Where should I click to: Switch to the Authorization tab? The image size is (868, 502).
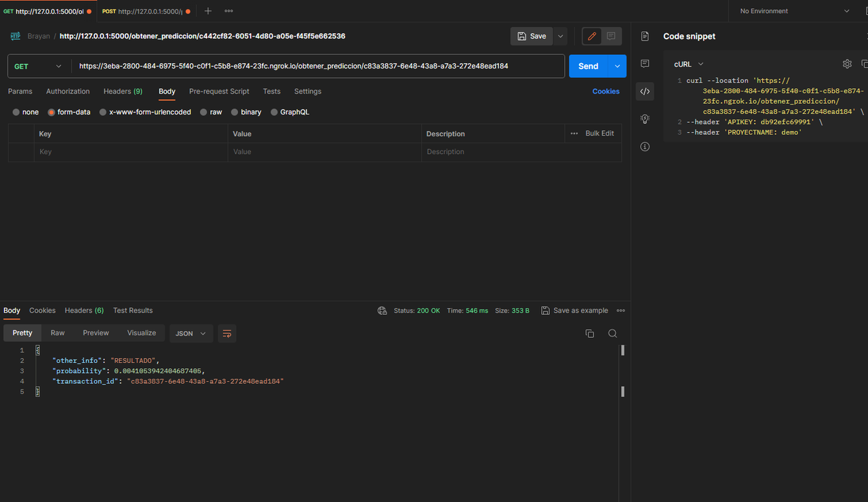click(68, 91)
